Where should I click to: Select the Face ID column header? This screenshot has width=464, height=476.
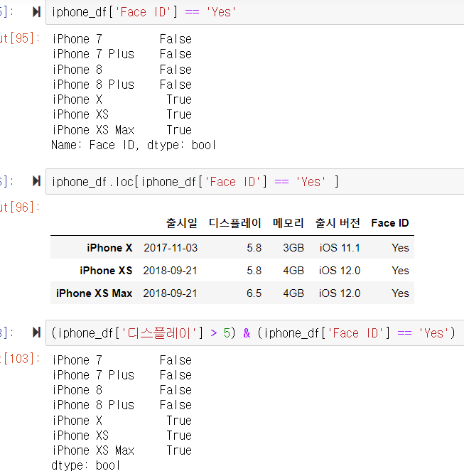pyautogui.click(x=390, y=223)
